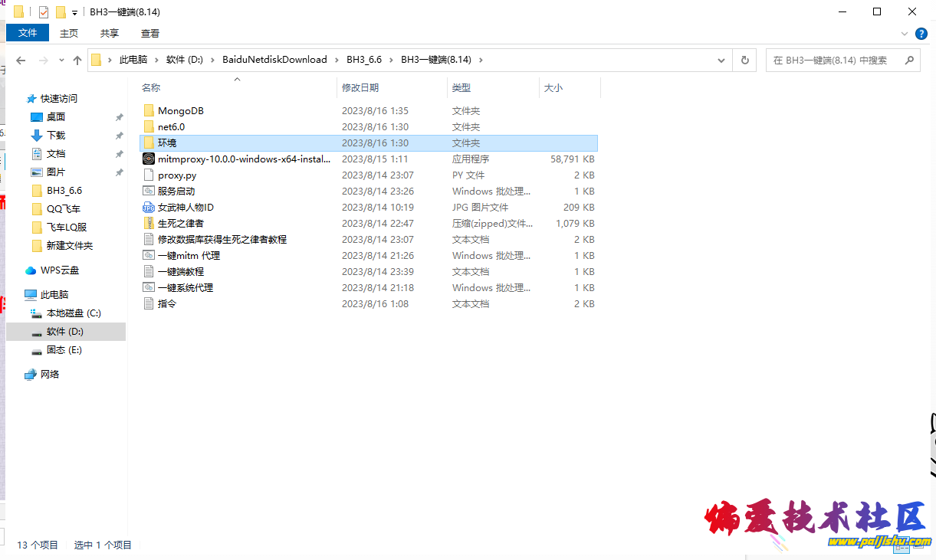Screen dimensions: 936x560
Task: Open the MongoDB folder
Action: pos(180,111)
